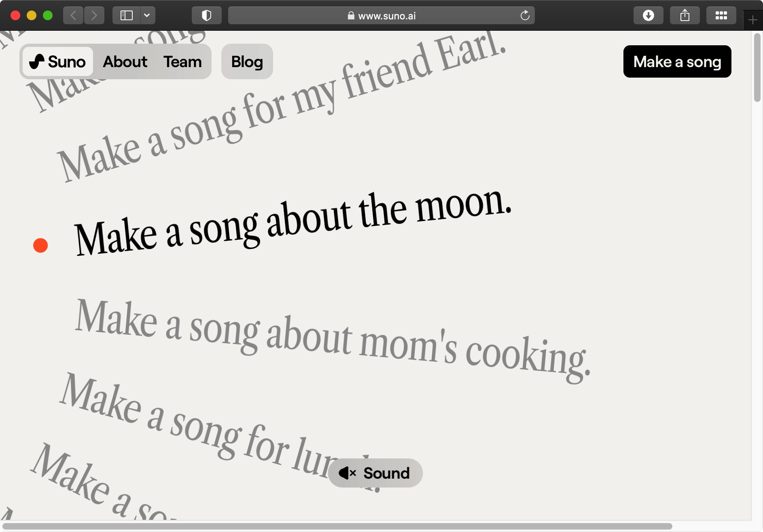Click the green full-screen window button
Image resolution: width=763 pixels, height=532 pixels.
coord(48,15)
